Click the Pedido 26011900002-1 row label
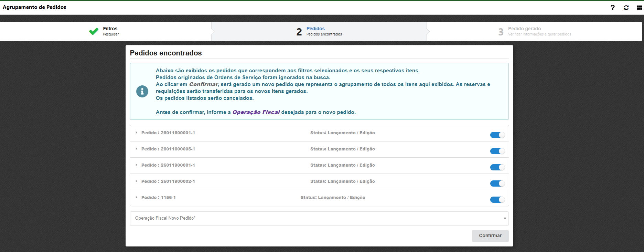This screenshot has height=252, width=644. point(168,181)
